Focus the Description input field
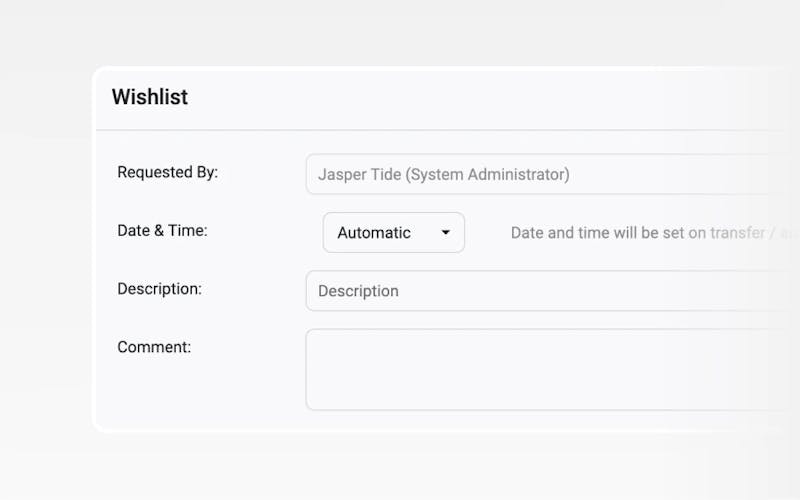The height and width of the screenshot is (500, 800). pyautogui.click(x=553, y=291)
